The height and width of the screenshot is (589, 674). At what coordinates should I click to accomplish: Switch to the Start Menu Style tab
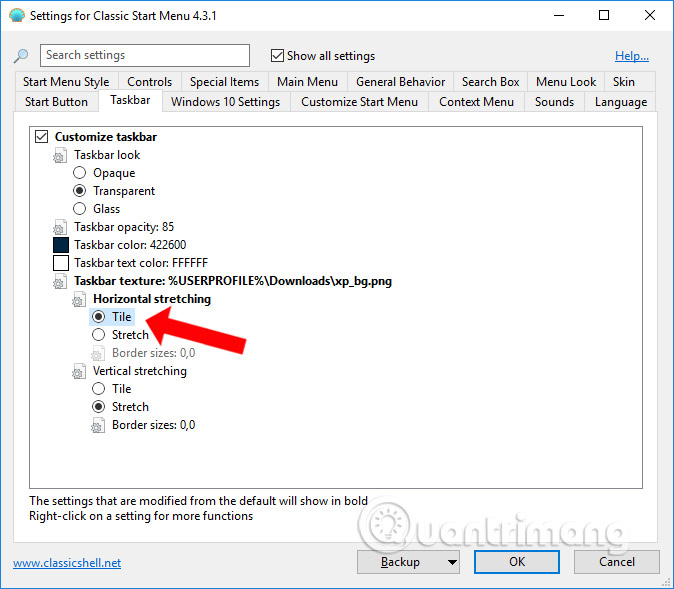tap(66, 82)
